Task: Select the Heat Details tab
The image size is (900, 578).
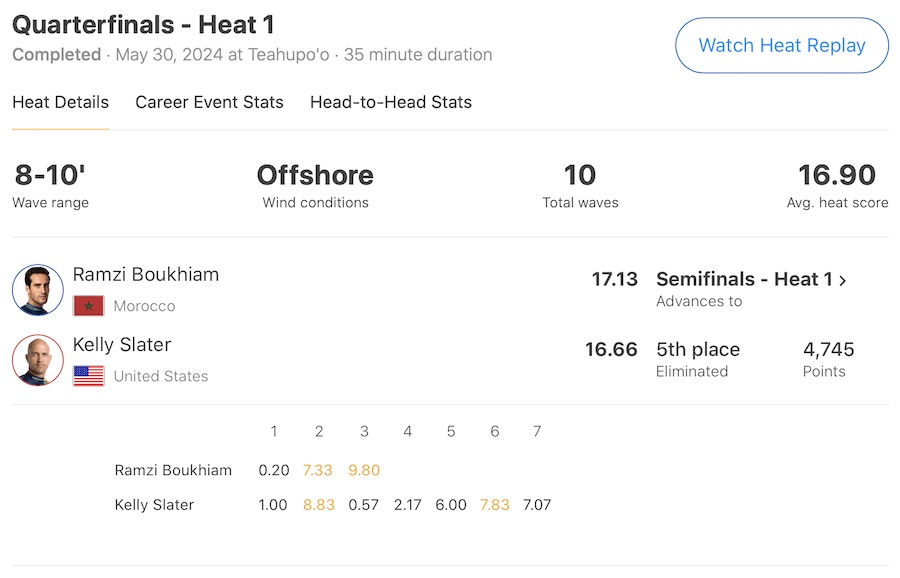Action: tap(60, 102)
